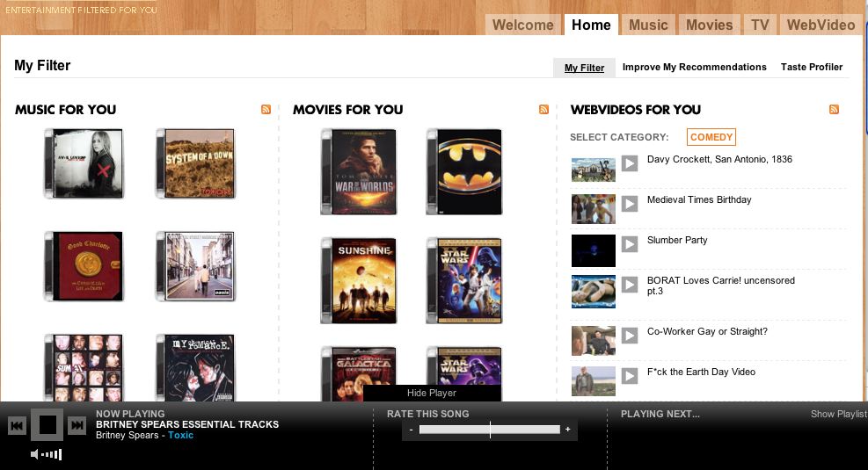Play the Davy Crockett, San Antonio video
This screenshot has height=470, width=868.
click(x=630, y=163)
